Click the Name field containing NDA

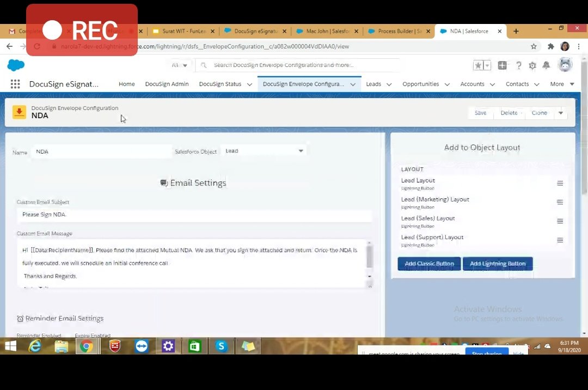pyautogui.click(x=101, y=151)
